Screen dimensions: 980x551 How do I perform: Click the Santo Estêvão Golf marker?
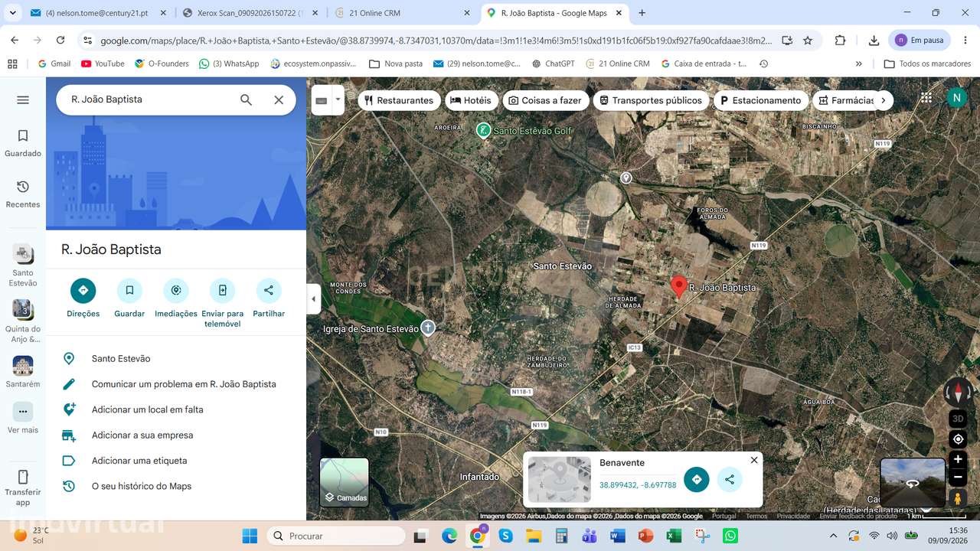tap(484, 130)
